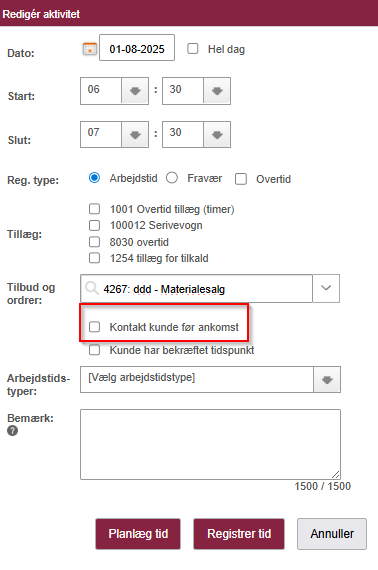This screenshot has height=570, width=378.
Task: Click the Registrer tid button
Action: [239, 534]
